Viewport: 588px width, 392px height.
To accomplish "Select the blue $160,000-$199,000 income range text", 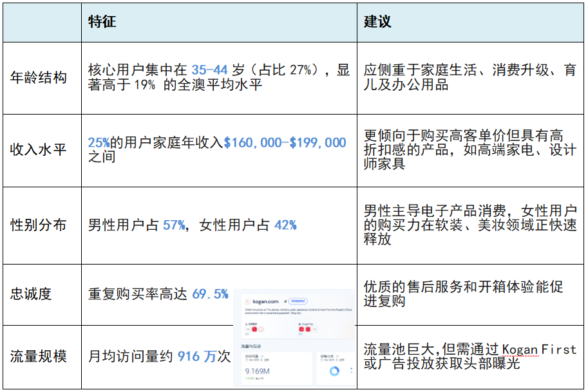I will click(x=285, y=143).
